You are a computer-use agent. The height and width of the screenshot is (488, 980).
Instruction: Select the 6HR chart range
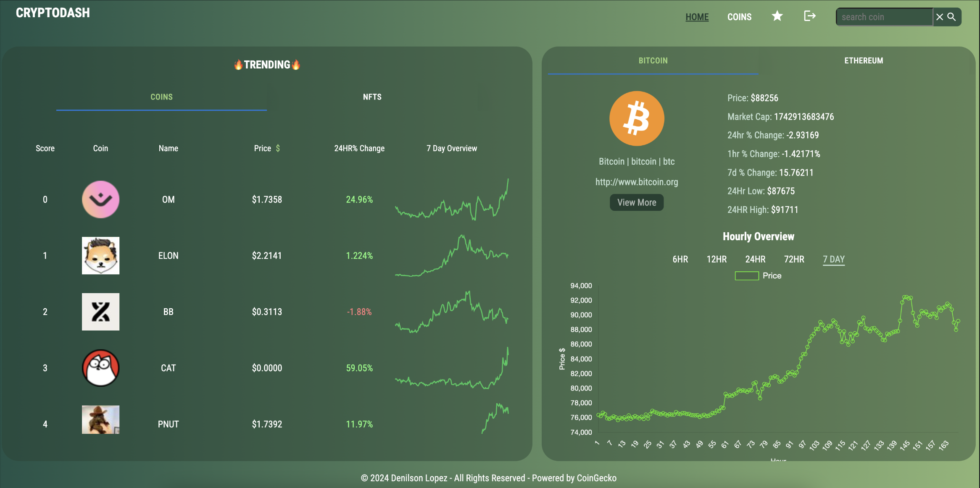point(680,259)
